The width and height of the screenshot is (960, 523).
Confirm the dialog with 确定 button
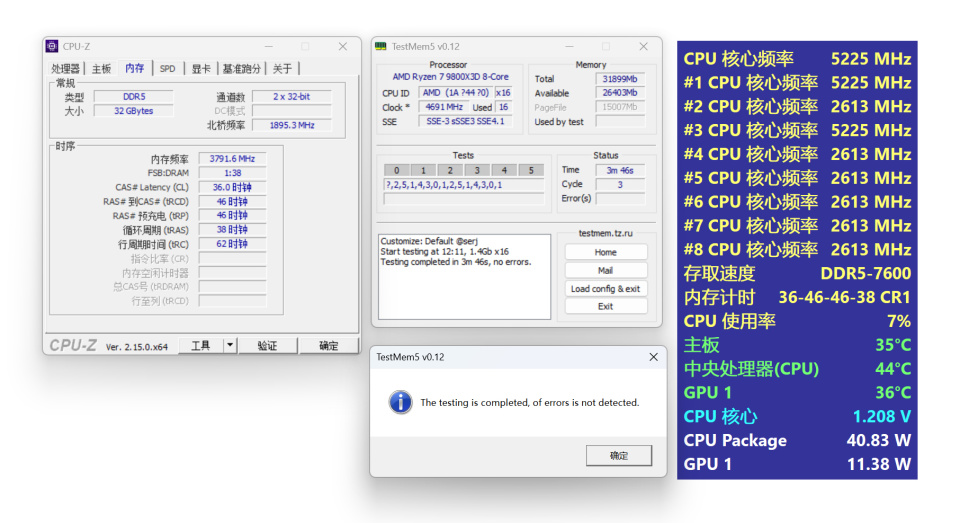click(619, 456)
